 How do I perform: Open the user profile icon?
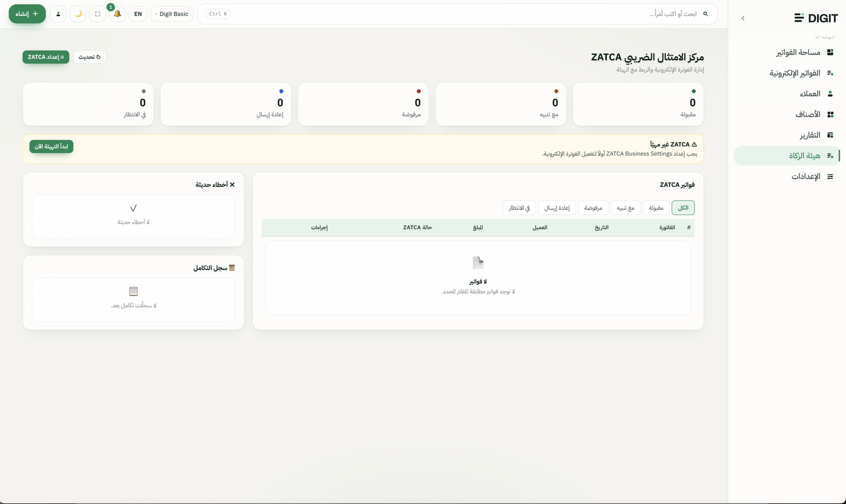(x=58, y=14)
